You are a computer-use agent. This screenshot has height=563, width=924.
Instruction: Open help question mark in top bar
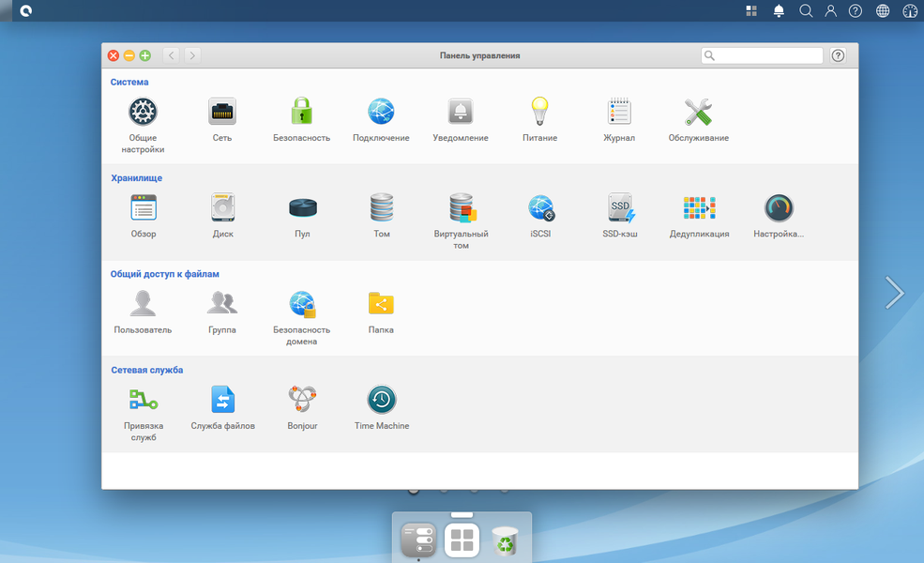point(856,10)
